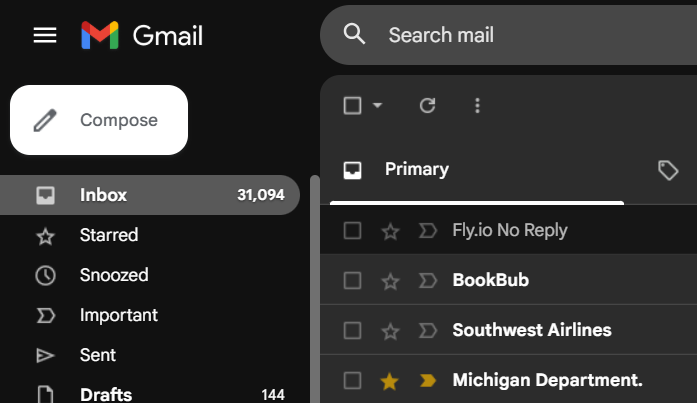Select the Southwest Airlines email checkbox

353,331
